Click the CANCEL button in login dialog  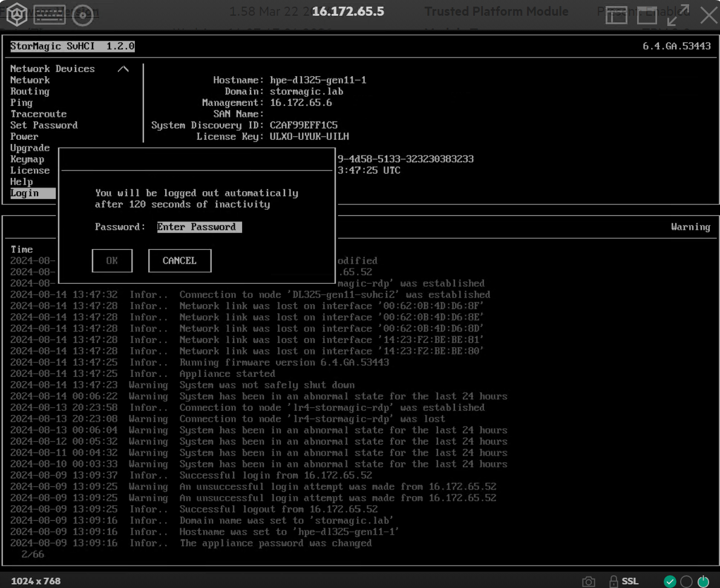coord(180,261)
